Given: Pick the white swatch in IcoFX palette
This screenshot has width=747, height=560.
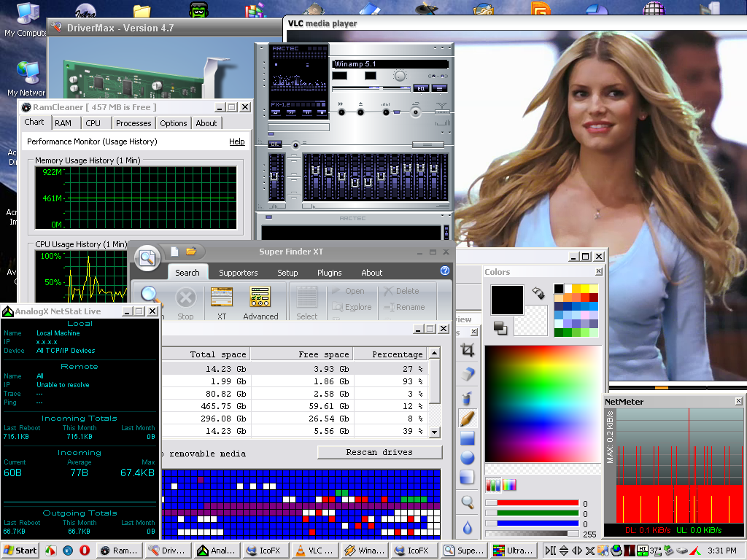Looking at the screenshot, I should pyautogui.click(x=568, y=289).
